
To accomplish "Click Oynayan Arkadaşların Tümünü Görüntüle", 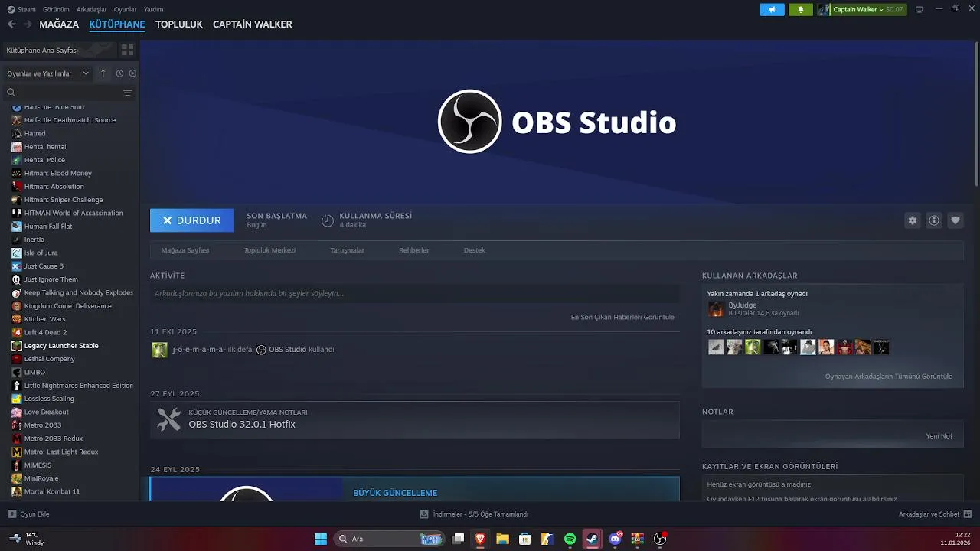I will (889, 377).
